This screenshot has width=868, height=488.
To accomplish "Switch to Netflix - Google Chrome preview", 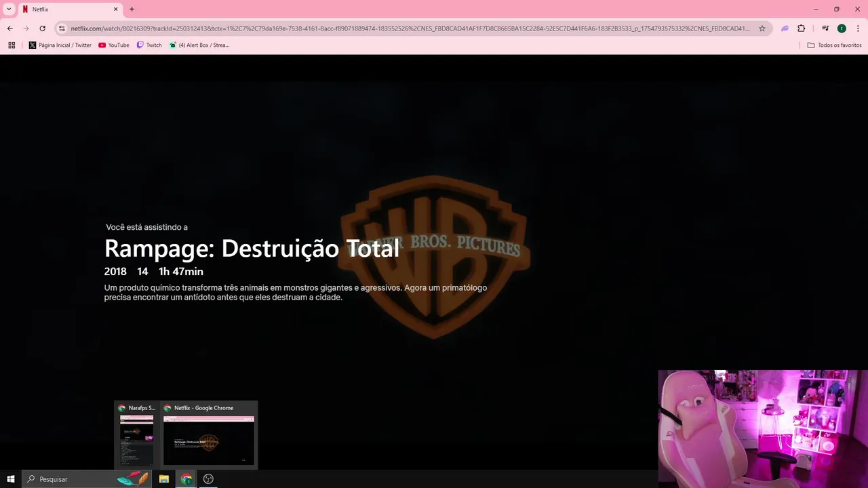I will (208, 434).
